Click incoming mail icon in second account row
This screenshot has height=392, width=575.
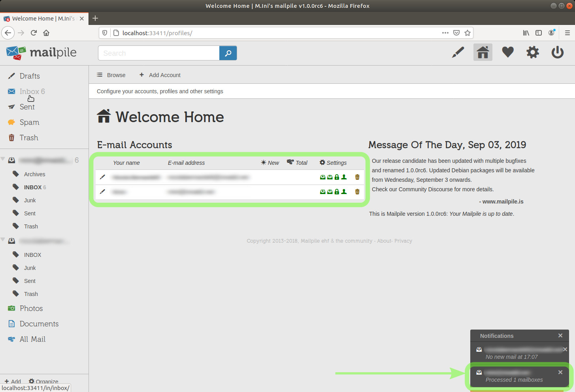pyautogui.click(x=322, y=192)
